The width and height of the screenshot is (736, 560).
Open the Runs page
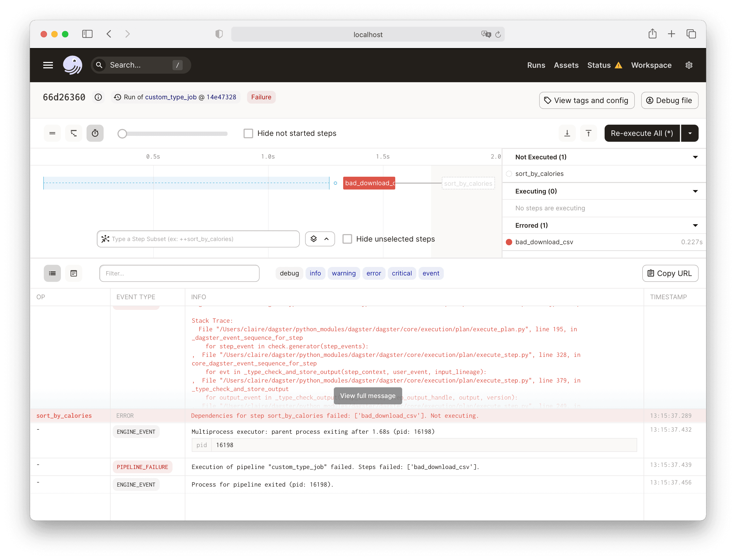pyautogui.click(x=536, y=65)
